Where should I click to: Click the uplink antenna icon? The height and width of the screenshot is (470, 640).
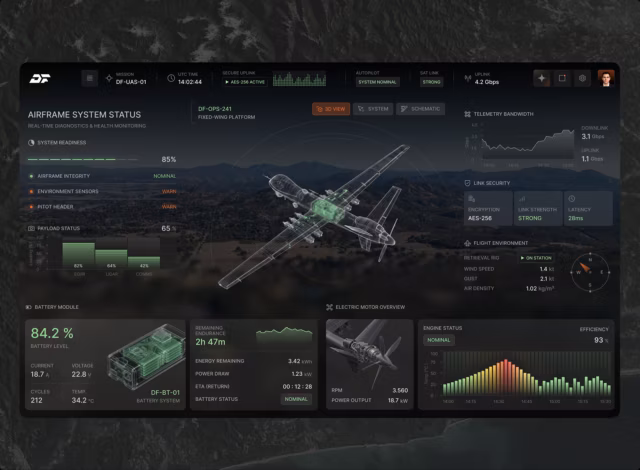coord(468,78)
